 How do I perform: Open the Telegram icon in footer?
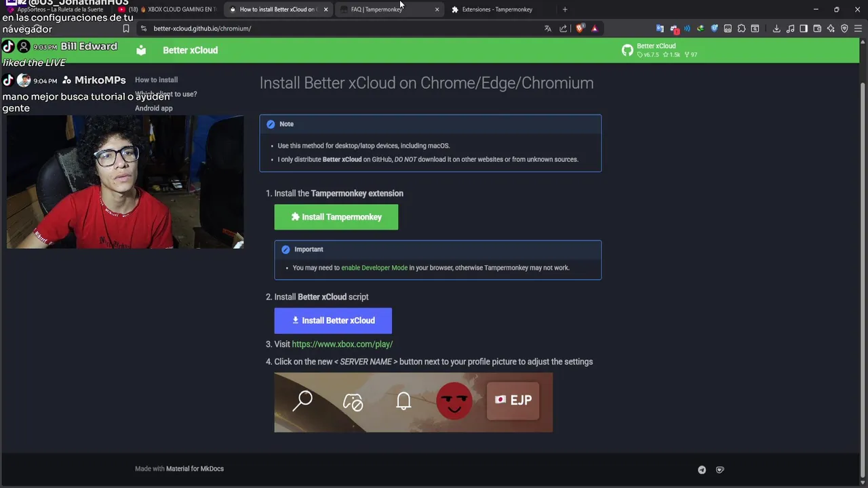[x=702, y=470]
